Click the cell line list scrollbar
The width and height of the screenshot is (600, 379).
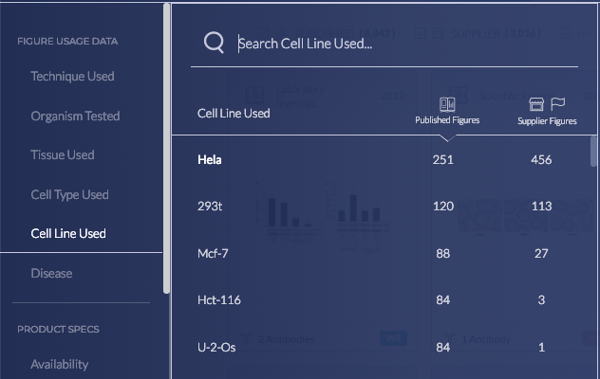593,151
